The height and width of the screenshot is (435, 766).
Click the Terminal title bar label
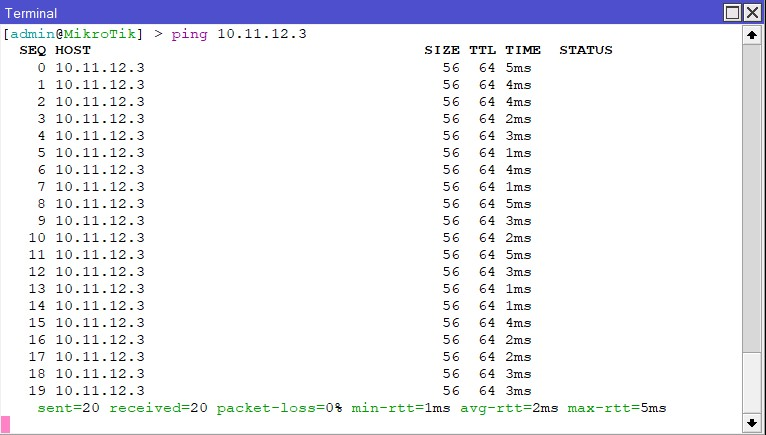pyautogui.click(x=31, y=13)
